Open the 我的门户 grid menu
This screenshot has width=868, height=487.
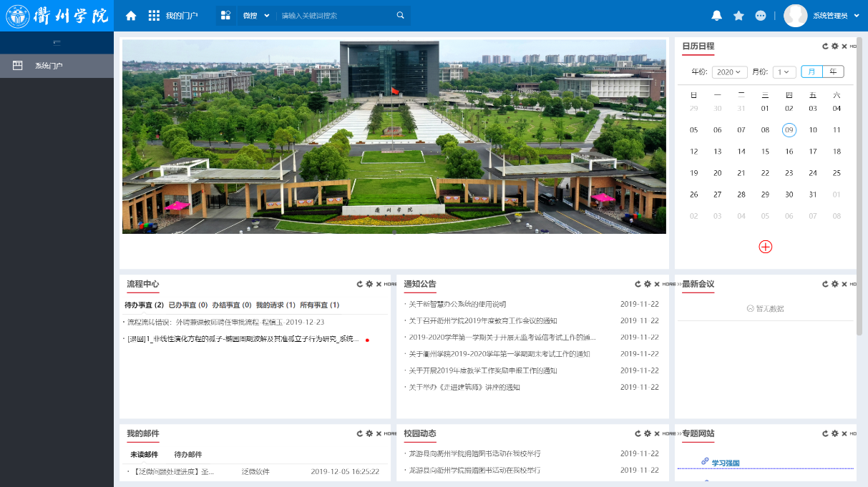pyautogui.click(x=154, y=16)
